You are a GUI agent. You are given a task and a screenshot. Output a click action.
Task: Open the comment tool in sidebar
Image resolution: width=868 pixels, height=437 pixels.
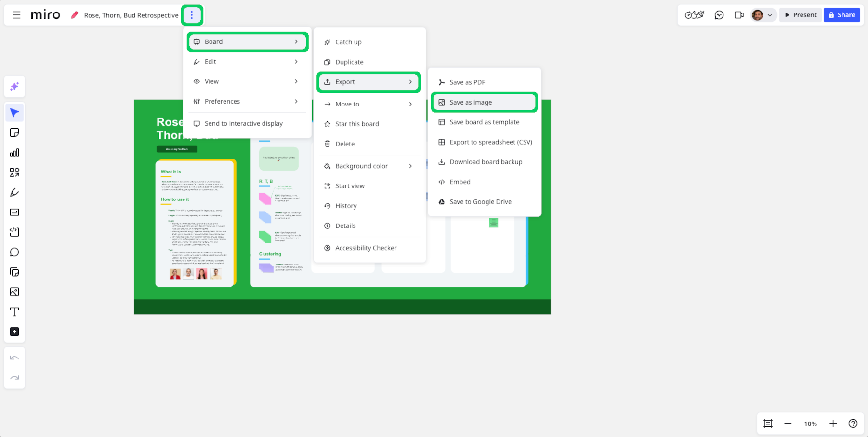click(x=14, y=252)
